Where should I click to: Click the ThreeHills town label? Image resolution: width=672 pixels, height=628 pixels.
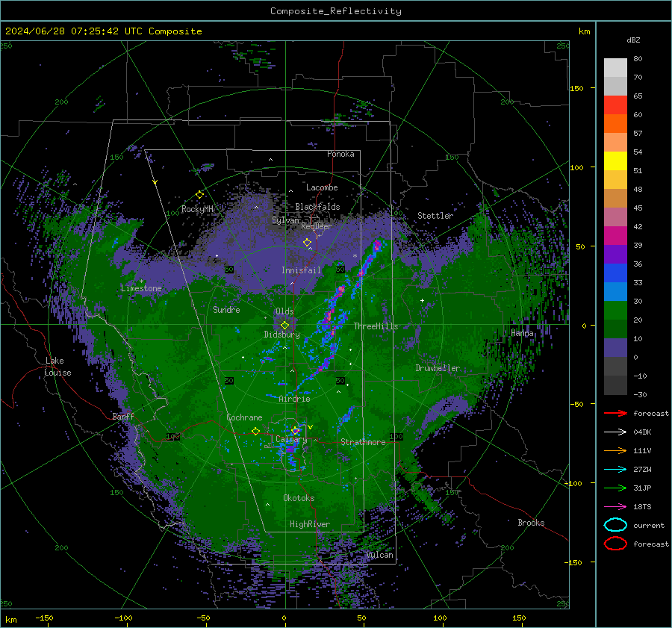[x=376, y=326]
